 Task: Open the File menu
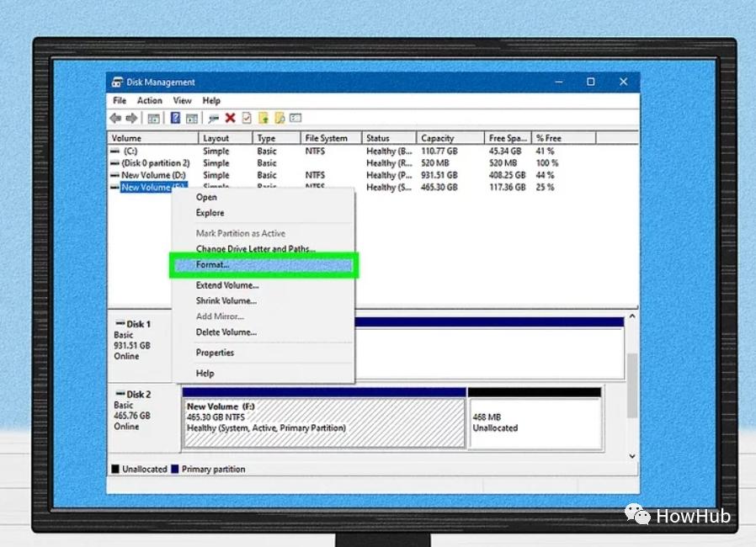[120, 101]
